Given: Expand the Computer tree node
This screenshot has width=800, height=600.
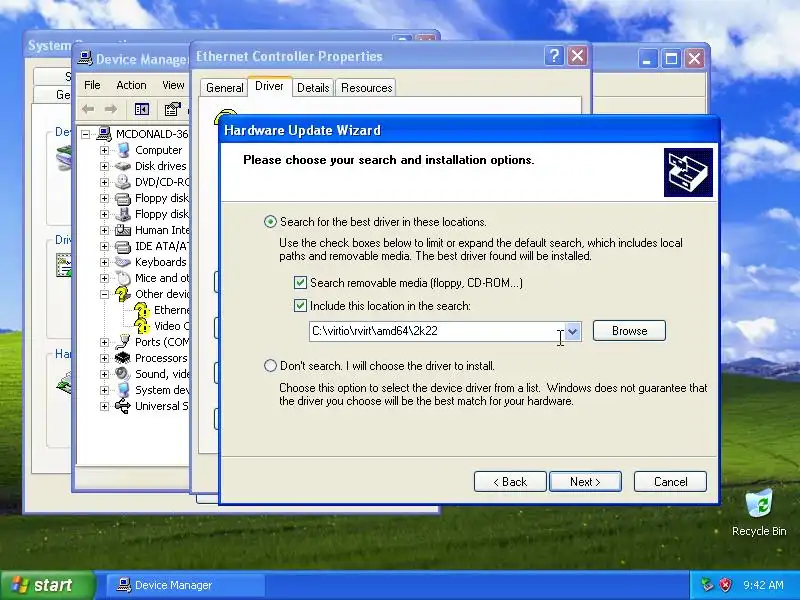Looking at the screenshot, I should [104, 150].
